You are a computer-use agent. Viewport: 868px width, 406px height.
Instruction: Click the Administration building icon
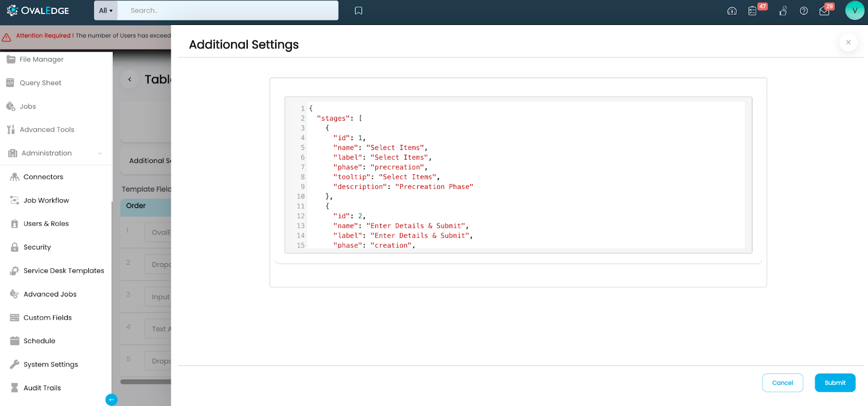coord(12,153)
